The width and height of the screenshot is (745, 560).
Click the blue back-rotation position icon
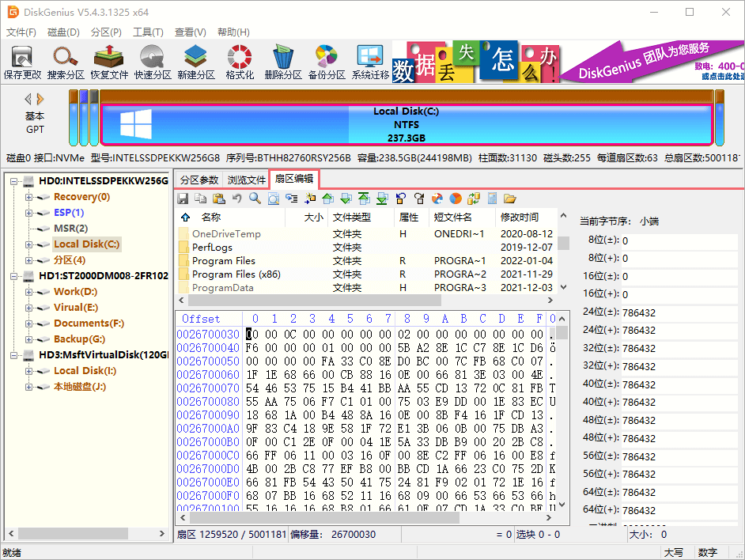400,199
